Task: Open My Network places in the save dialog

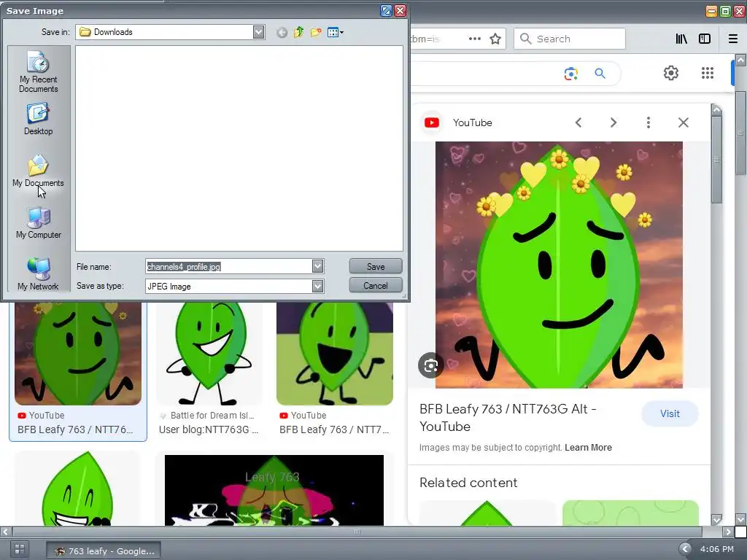Action: (38, 274)
